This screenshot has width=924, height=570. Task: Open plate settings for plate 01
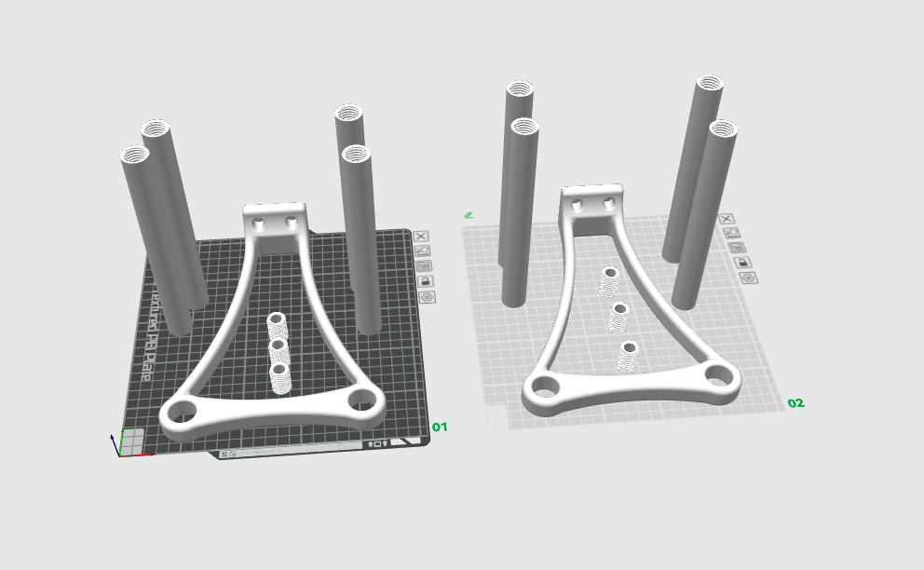[x=428, y=296]
